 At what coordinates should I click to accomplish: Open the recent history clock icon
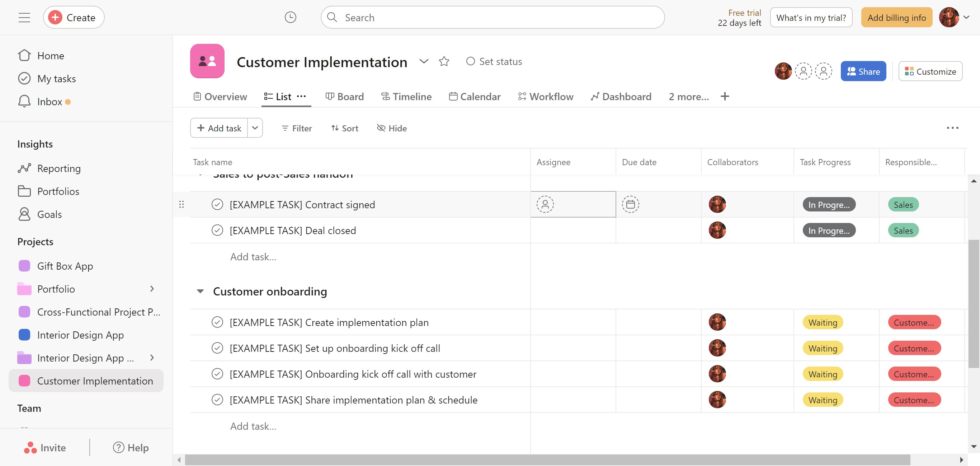pos(290,17)
